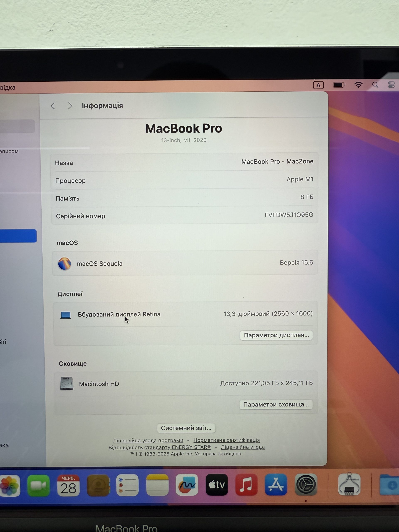The image size is (399, 532).
Task: Click Параметри дисплея button
Action: coord(276,335)
